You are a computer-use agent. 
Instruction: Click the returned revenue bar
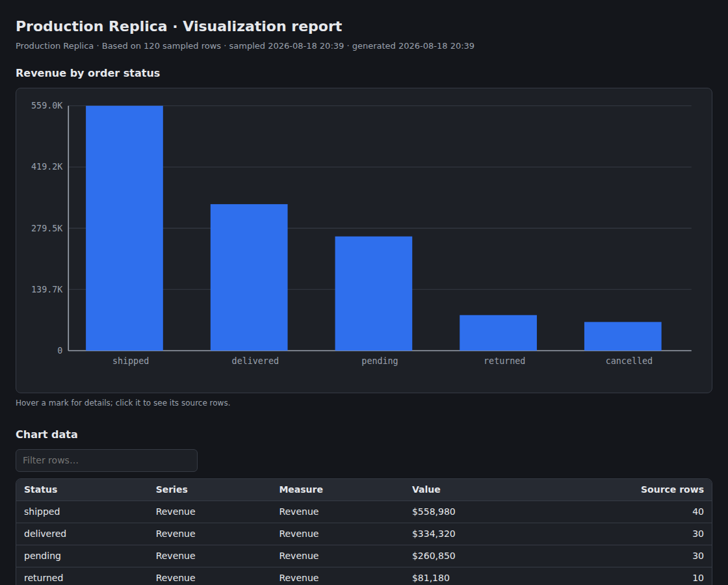(x=498, y=333)
